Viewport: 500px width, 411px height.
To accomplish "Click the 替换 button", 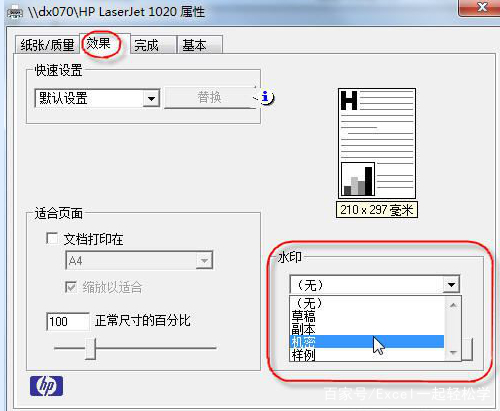I will coord(209,97).
